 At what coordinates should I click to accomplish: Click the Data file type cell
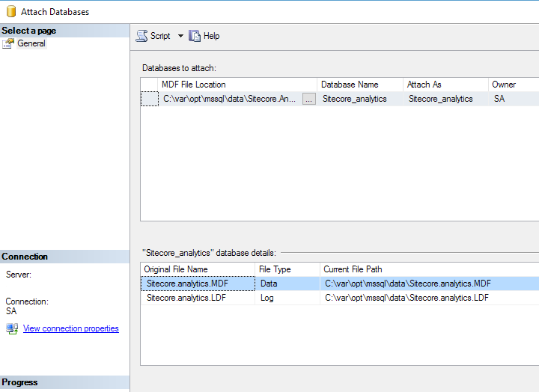[x=287, y=284]
